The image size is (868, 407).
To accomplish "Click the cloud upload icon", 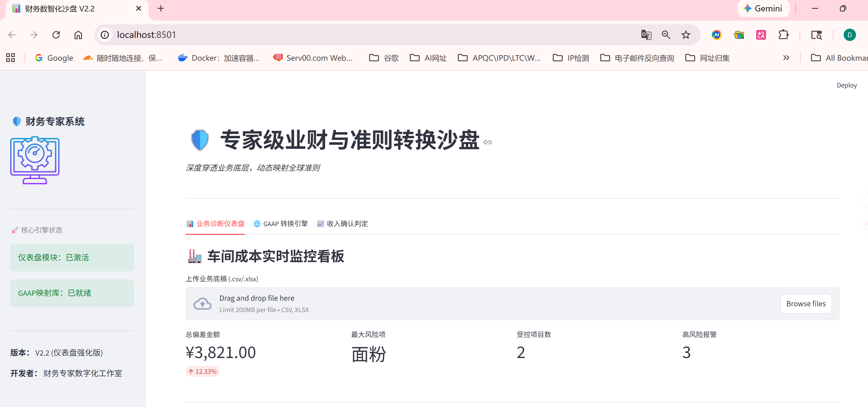I will (x=202, y=303).
